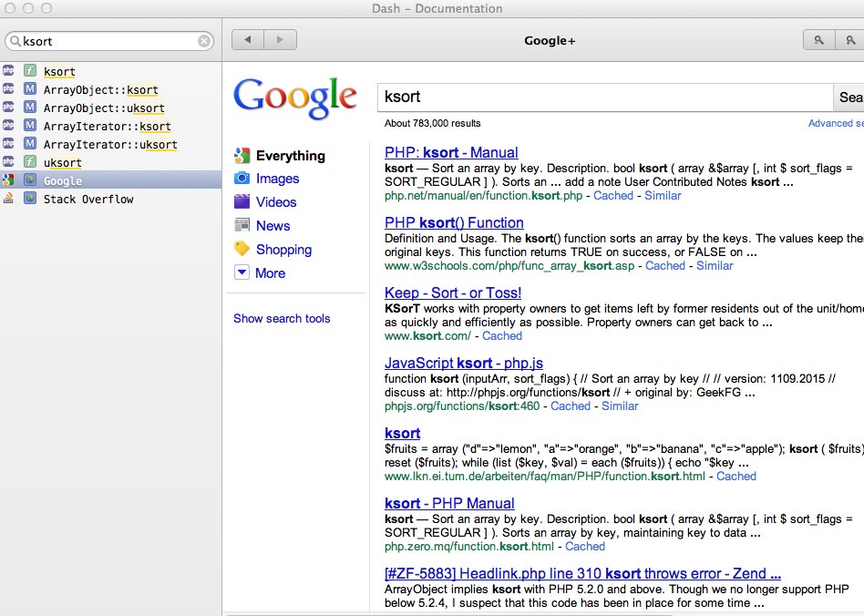Viewport: 864px width, 616px height.
Task: Open the Similar link for w3schools result
Action: point(715,265)
